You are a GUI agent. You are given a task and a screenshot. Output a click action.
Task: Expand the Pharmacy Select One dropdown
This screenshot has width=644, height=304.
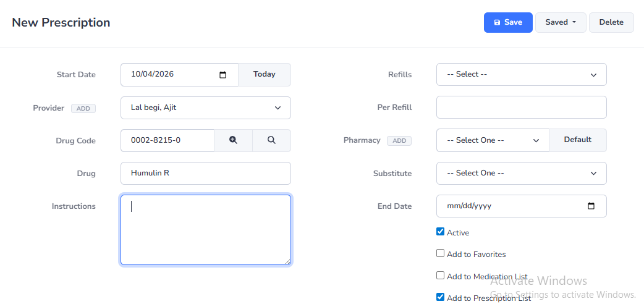(x=492, y=140)
